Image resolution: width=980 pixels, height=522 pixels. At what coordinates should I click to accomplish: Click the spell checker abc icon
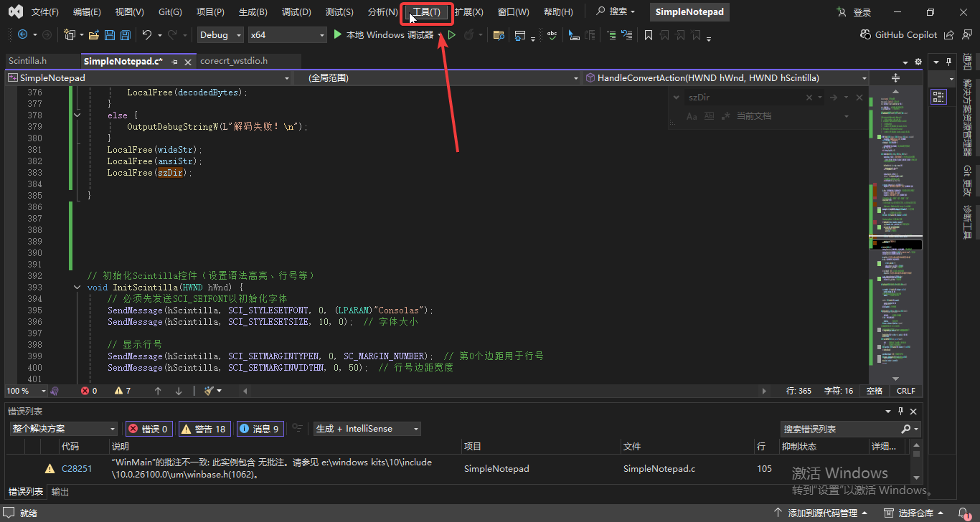pyautogui.click(x=552, y=34)
